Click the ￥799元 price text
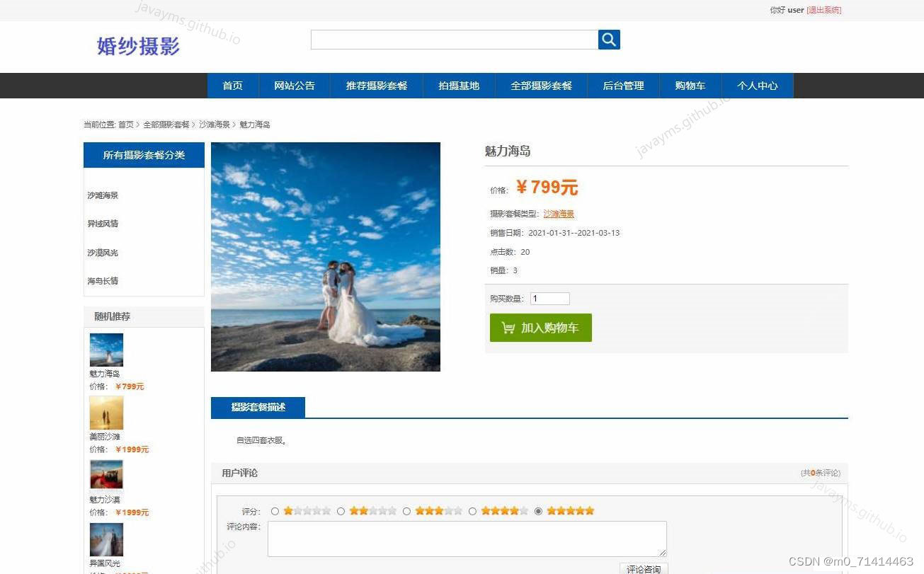Image resolution: width=924 pixels, height=574 pixels. coord(547,188)
